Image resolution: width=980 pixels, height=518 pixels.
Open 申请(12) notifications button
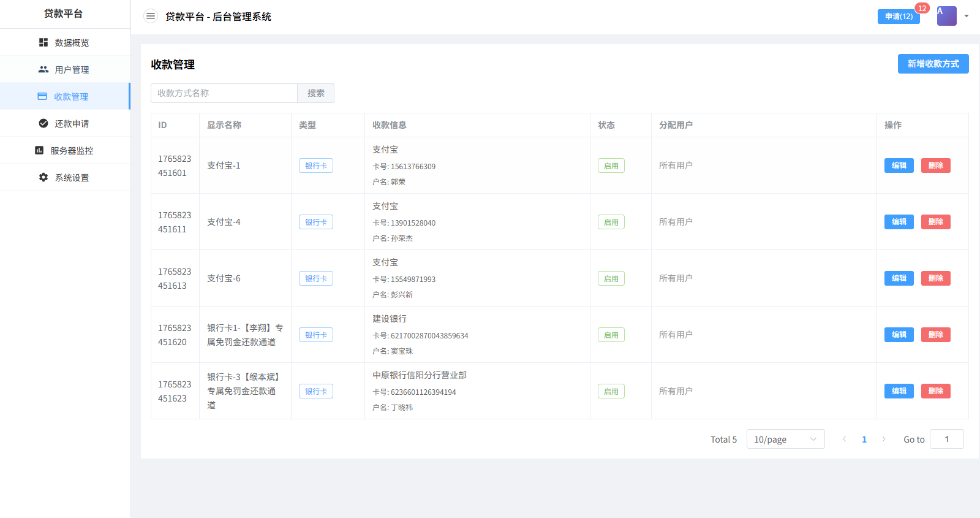899,17
